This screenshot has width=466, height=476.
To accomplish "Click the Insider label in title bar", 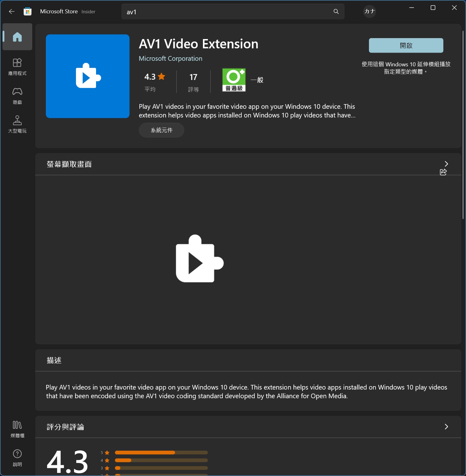I will [88, 12].
